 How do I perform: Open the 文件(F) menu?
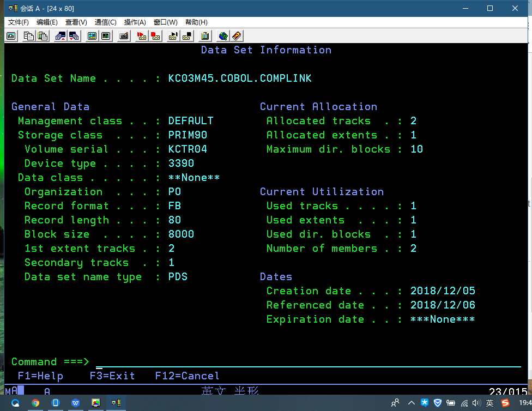coord(19,22)
